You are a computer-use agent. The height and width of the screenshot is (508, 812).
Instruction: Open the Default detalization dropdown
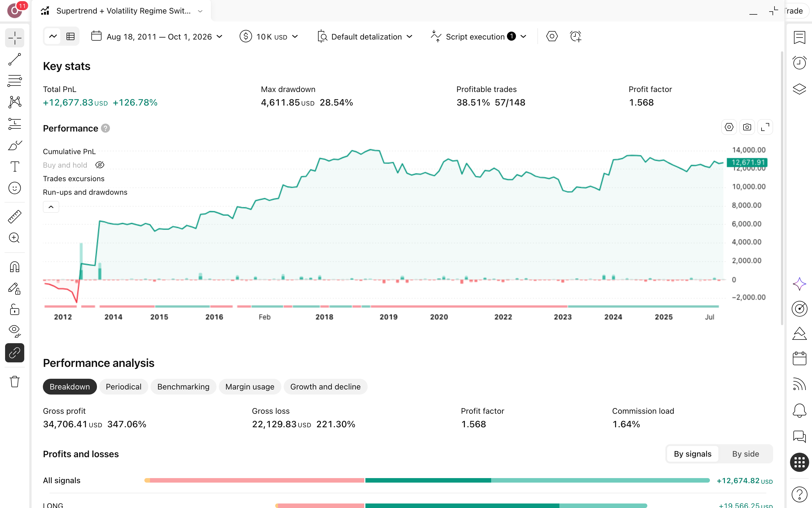tap(365, 37)
